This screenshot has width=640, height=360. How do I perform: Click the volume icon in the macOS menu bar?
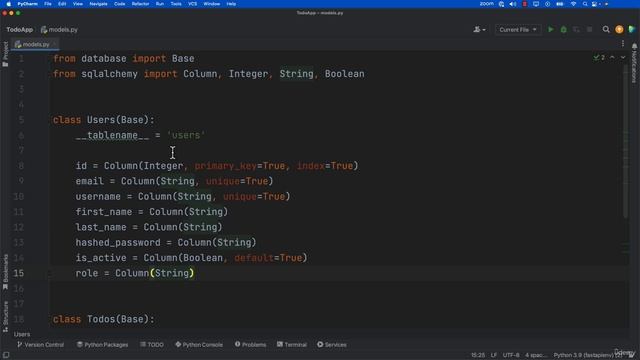point(513,4)
